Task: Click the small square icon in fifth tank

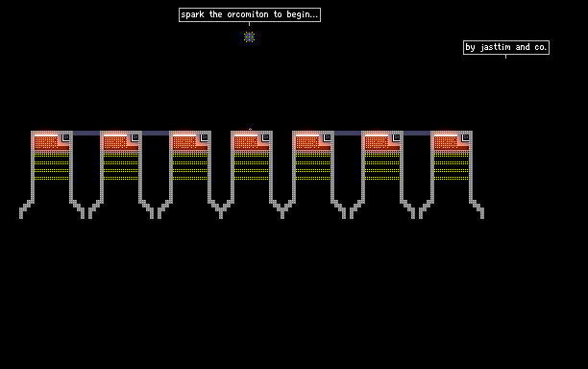Action: (327, 137)
